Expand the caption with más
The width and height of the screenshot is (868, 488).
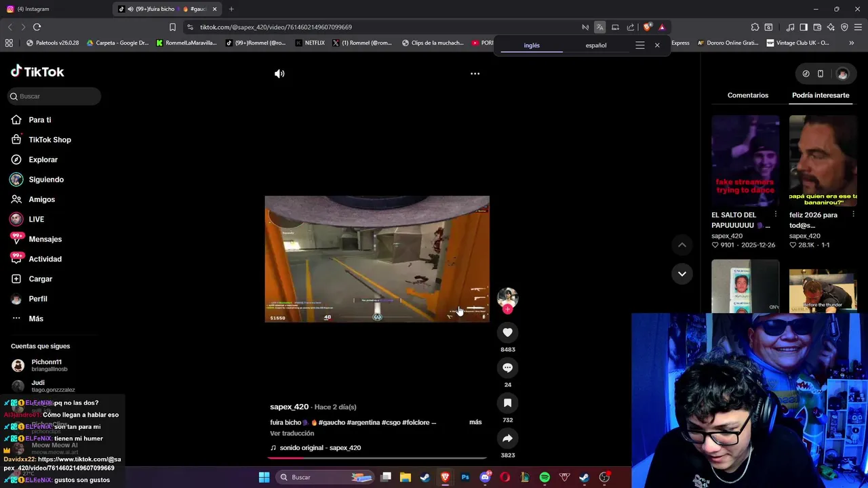point(475,422)
